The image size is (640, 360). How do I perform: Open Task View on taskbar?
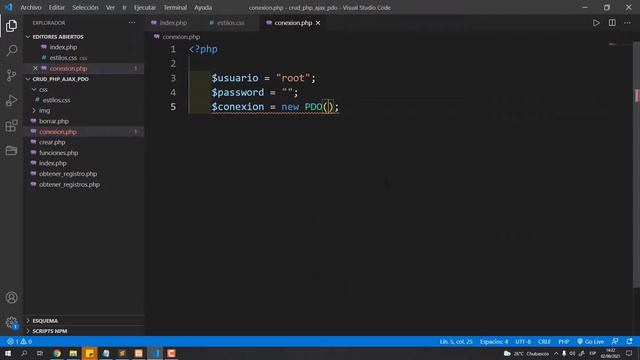pos(40,353)
